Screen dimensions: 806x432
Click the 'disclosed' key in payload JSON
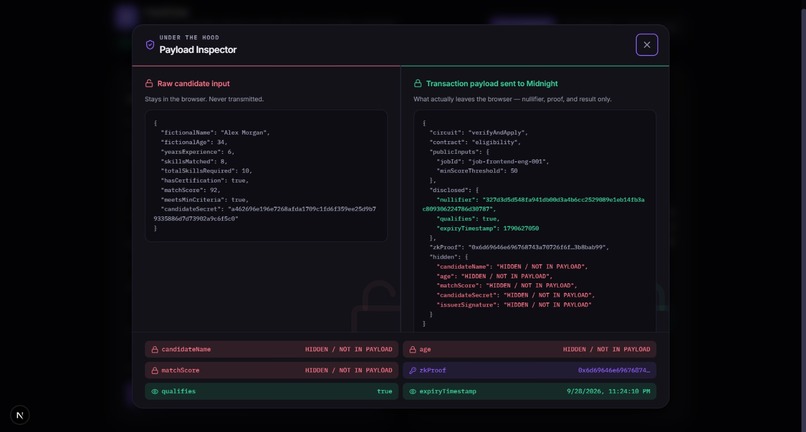click(x=449, y=190)
